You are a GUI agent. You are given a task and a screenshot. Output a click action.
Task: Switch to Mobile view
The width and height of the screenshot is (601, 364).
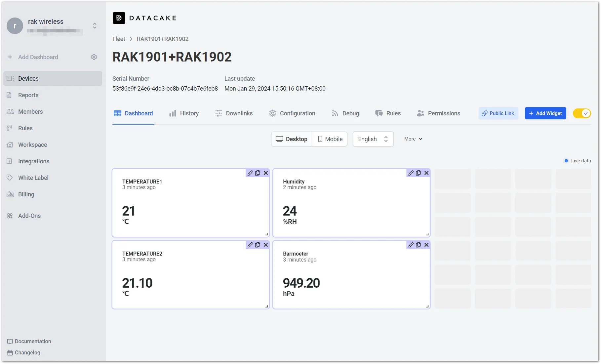330,139
